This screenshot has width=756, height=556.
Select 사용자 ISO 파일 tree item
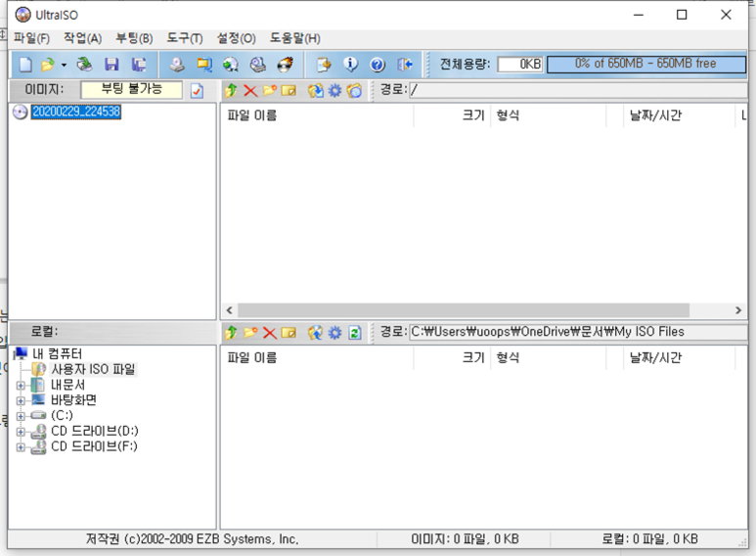(94, 369)
